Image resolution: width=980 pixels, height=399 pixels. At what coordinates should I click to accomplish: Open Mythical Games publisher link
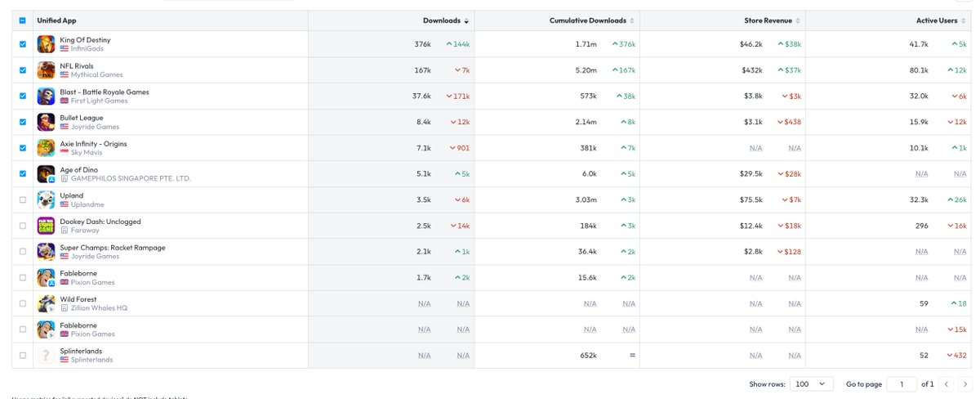pos(96,75)
